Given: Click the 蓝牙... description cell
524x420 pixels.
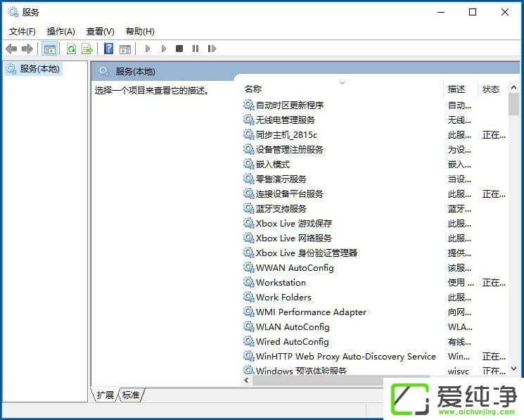Looking at the screenshot, I should point(459,209).
